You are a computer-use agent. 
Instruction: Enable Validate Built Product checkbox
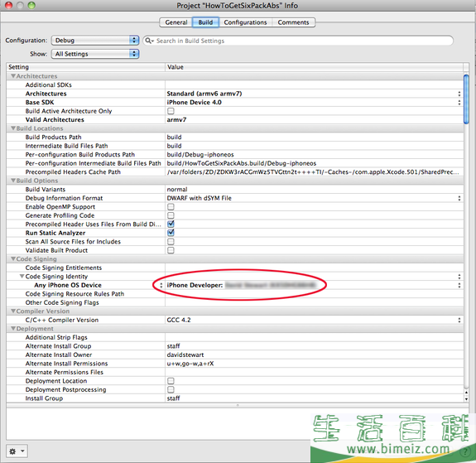click(171, 250)
